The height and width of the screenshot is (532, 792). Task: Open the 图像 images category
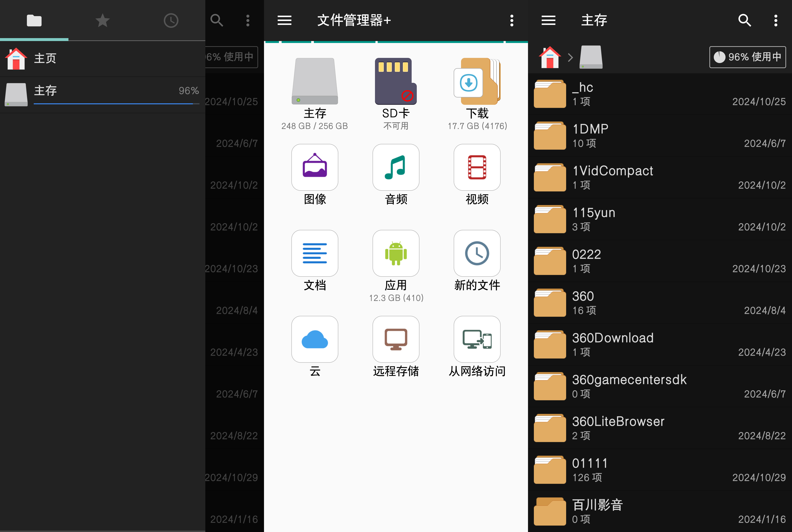[x=315, y=167]
